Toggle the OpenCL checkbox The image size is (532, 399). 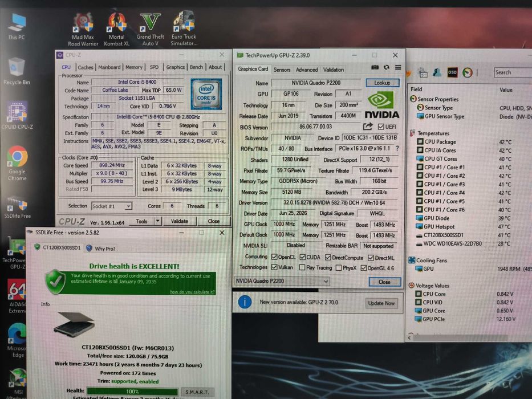pos(274,257)
